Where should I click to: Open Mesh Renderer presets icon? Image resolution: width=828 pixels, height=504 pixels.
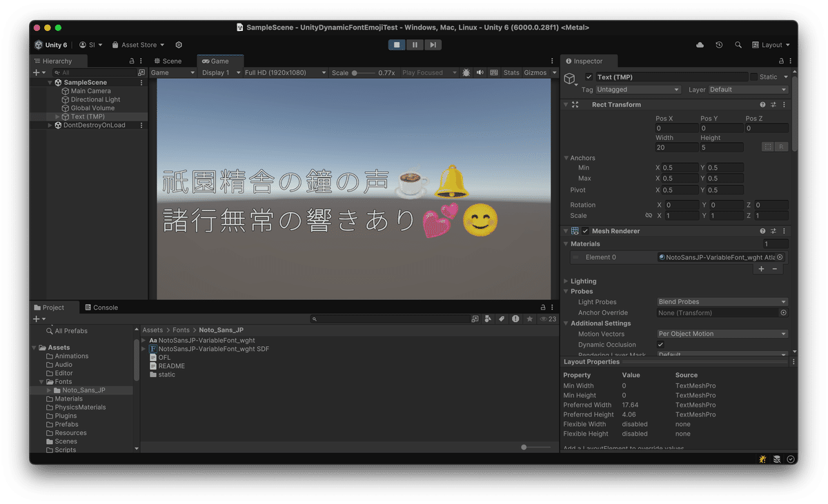(773, 231)
